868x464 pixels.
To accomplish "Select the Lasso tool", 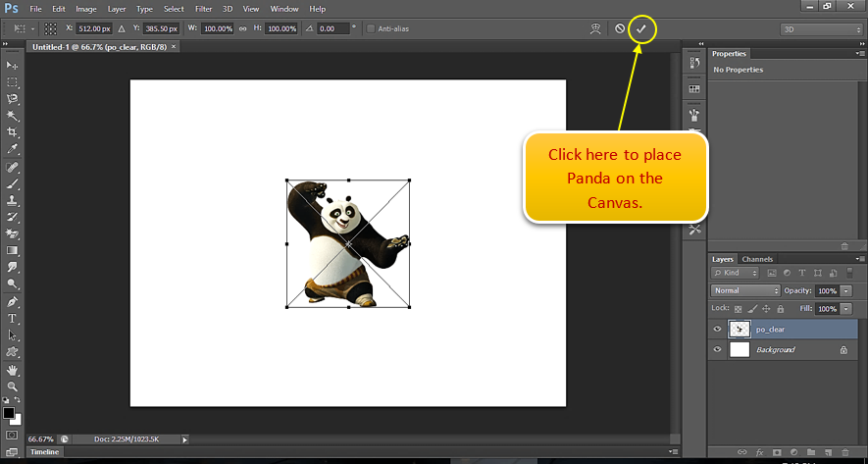I will tap(12, 99).
